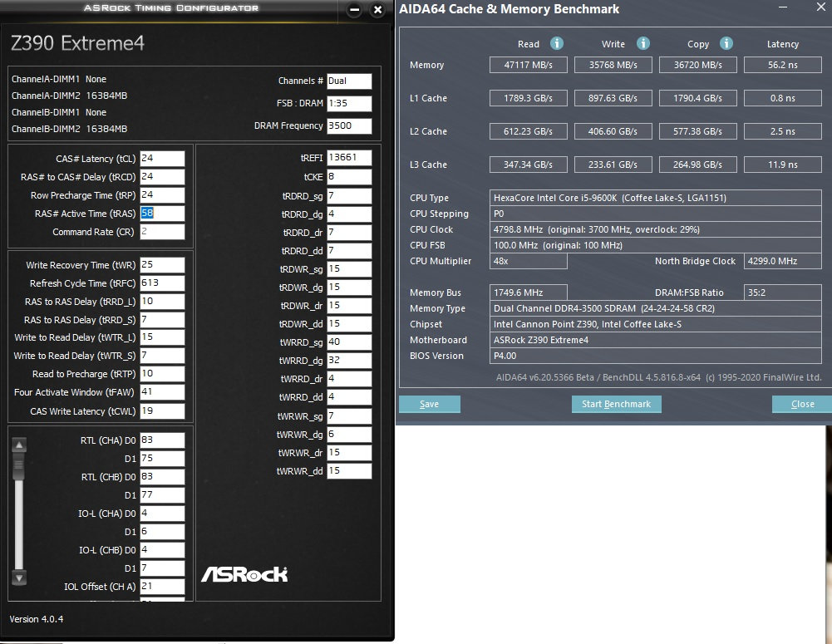Viewport: 832px width, 644px height.
Task: Click the tRDWR_sg value field
Action: pyautogui.click(x=349, y=269)
